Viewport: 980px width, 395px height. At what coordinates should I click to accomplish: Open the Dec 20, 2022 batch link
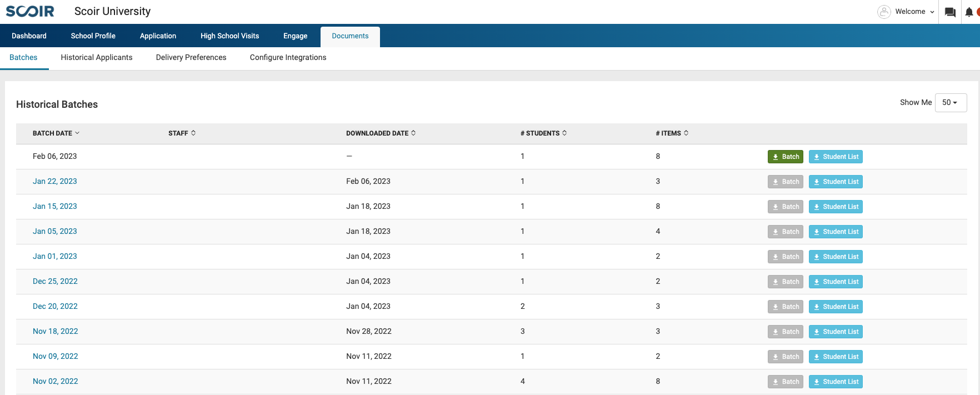(55, 306)
